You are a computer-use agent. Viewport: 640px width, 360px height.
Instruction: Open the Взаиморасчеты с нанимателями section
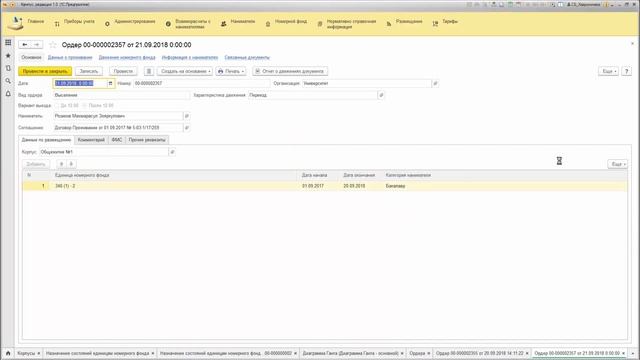pyautogui.click(x=189, y=24)
